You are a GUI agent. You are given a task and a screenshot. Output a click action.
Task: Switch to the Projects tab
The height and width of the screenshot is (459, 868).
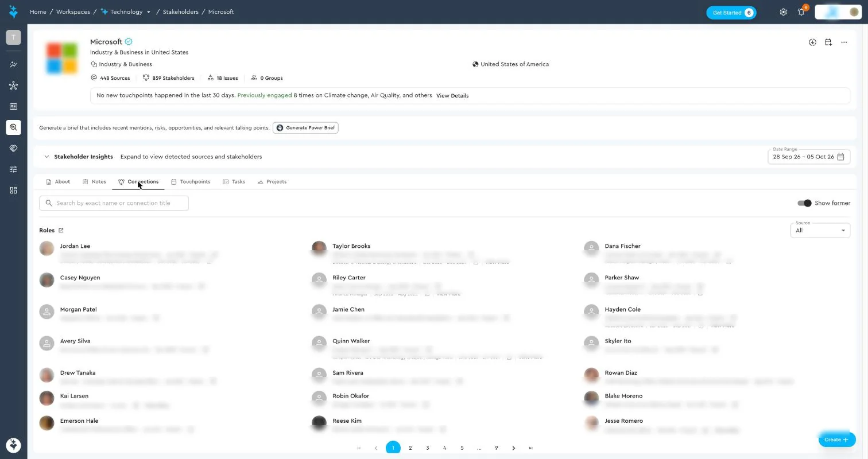pyautogui.click(x=272, y=182)
